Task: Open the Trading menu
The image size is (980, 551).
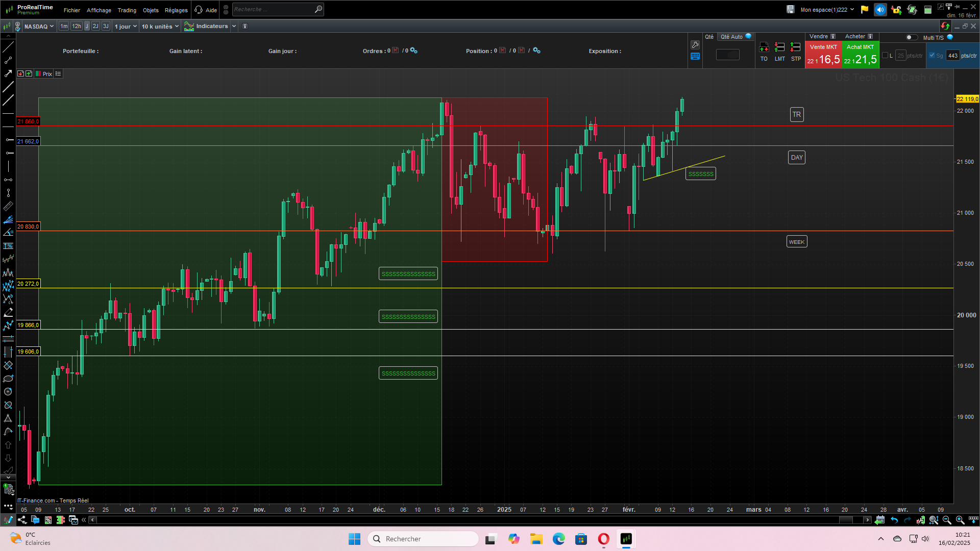Action: (x=127, y=10)
